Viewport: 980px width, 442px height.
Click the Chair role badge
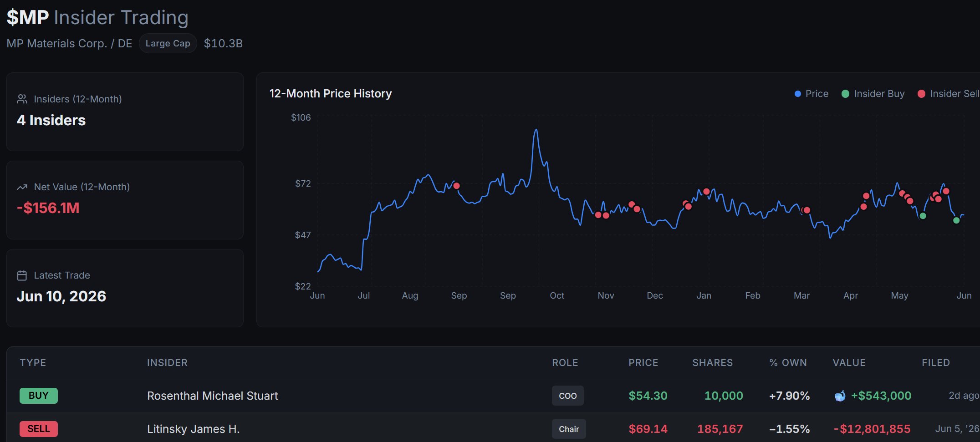point(569,429)
